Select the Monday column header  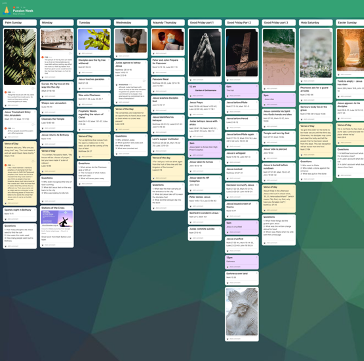click(57, 23)
